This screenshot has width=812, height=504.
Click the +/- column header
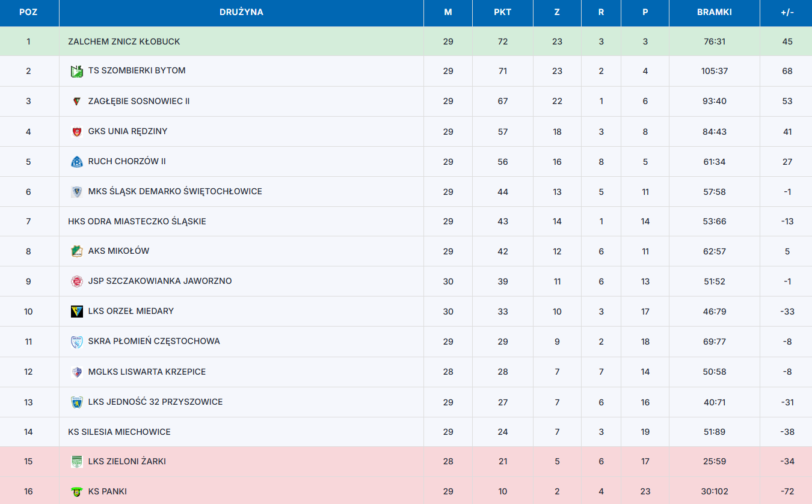pyautogui.click(x=787, y=12)
